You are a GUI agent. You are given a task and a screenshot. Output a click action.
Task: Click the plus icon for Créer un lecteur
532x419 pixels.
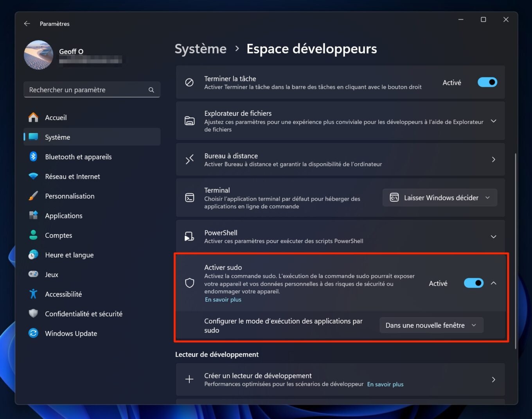coord(189,379)
